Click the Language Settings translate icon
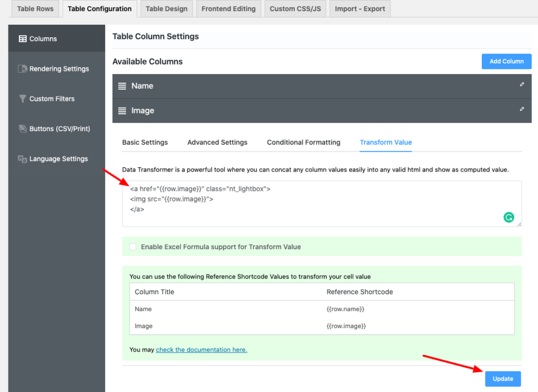The image size is (538, 392). point(23,158)
